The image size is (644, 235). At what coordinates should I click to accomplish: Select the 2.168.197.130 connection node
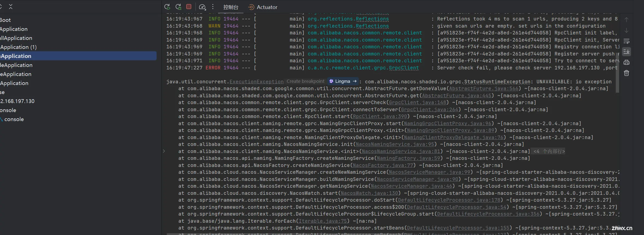point(17,101)
